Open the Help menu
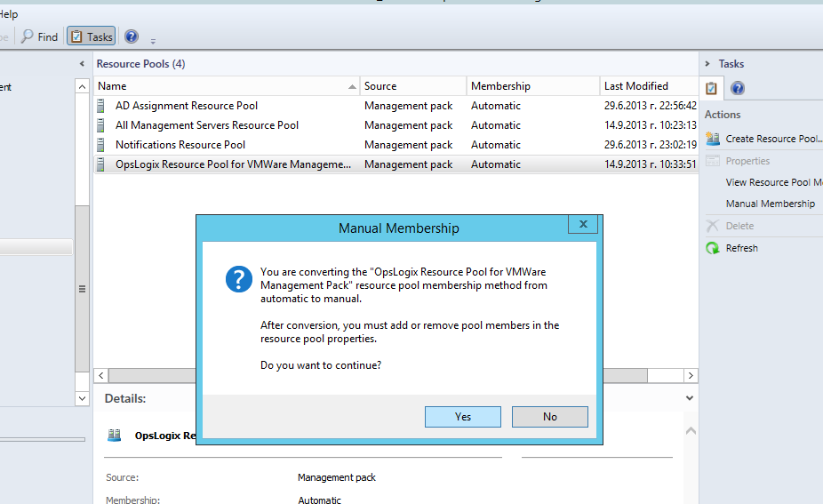The width and height of the screenshot is (823, 504). [x=8, y=14]
